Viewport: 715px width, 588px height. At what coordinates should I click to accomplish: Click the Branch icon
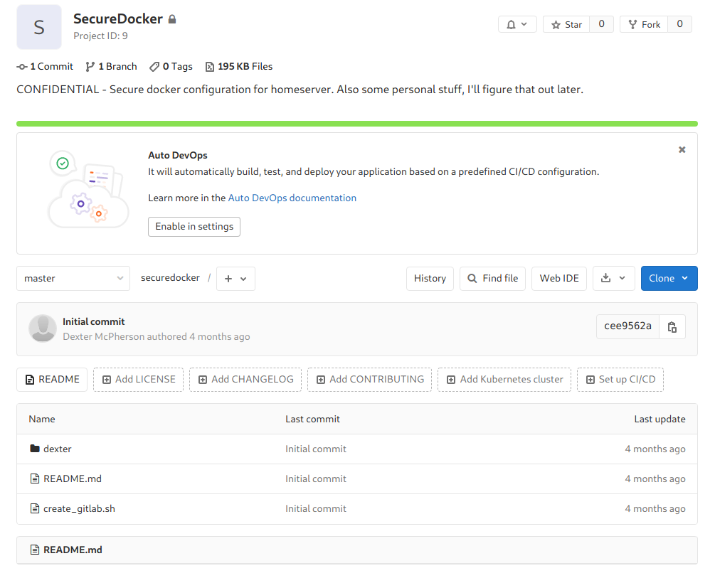(90, 67)
